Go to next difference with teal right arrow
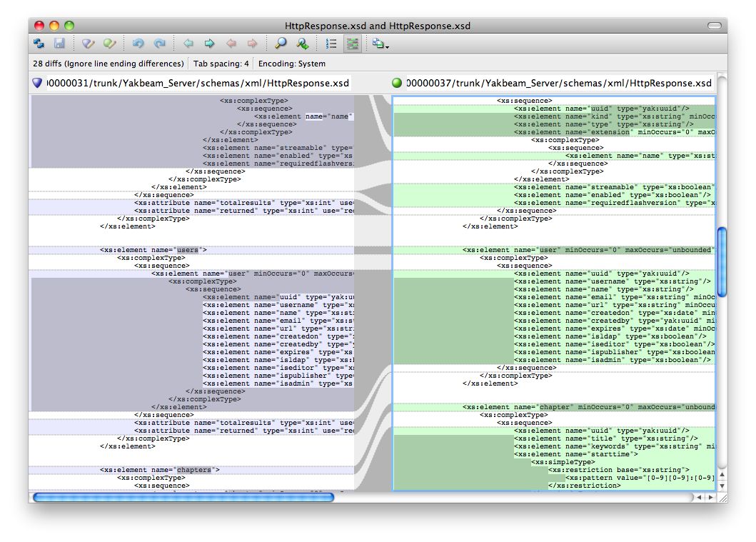The width and height of the screenshot is (756, 542). 209,44
